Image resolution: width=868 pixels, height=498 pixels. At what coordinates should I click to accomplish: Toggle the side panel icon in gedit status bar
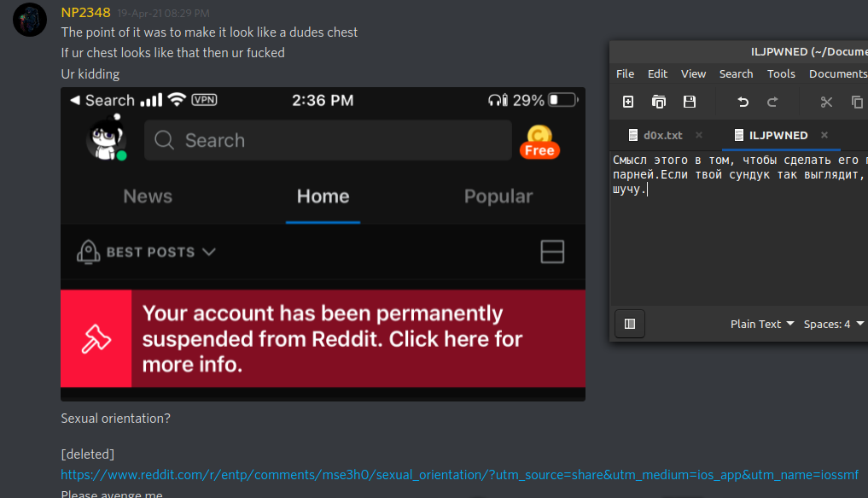click(630, 324)
